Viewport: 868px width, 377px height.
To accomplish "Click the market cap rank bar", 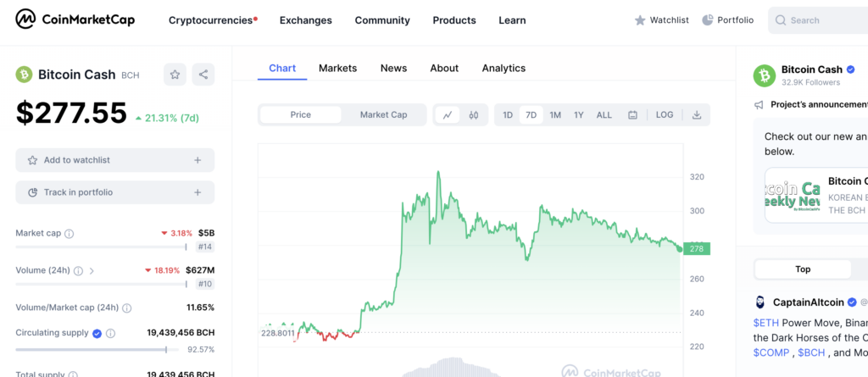I will pyautogui.click(x=102, y=247).
